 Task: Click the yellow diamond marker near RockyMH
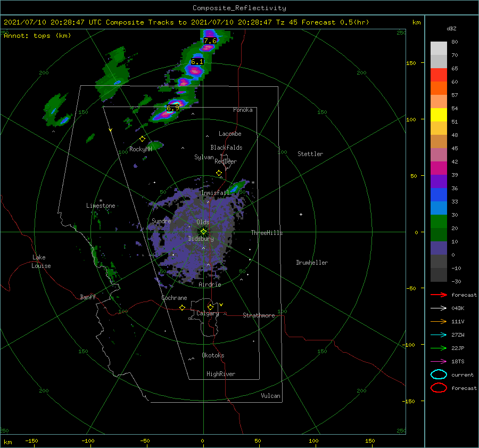(x=142, y=139)
